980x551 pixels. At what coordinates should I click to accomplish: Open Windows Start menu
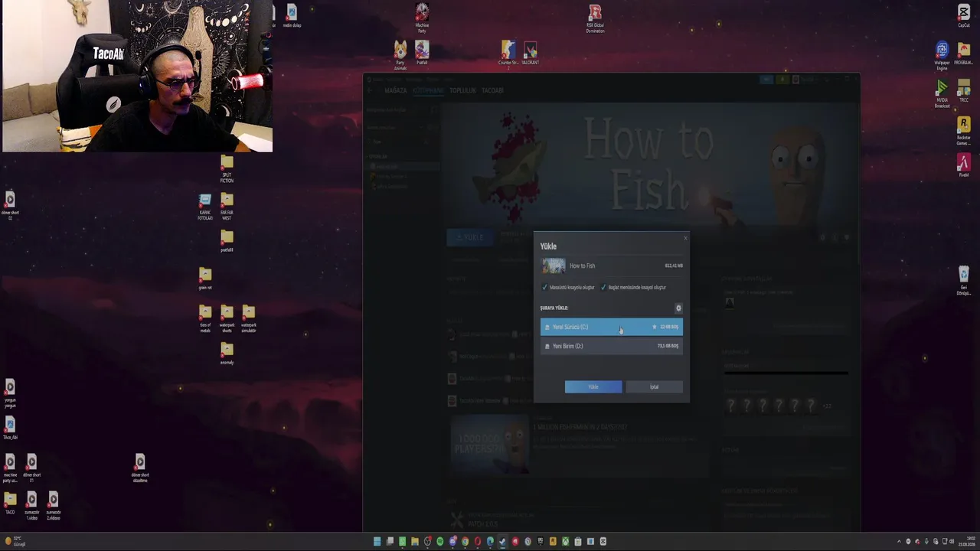point(377,542)
